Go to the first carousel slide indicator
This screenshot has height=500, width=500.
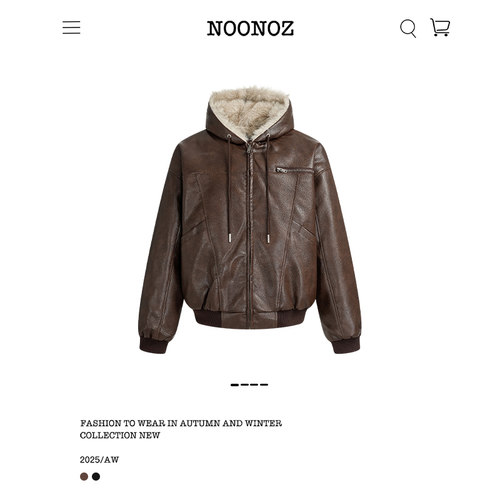pyautogui.click(x=235, y=385)
